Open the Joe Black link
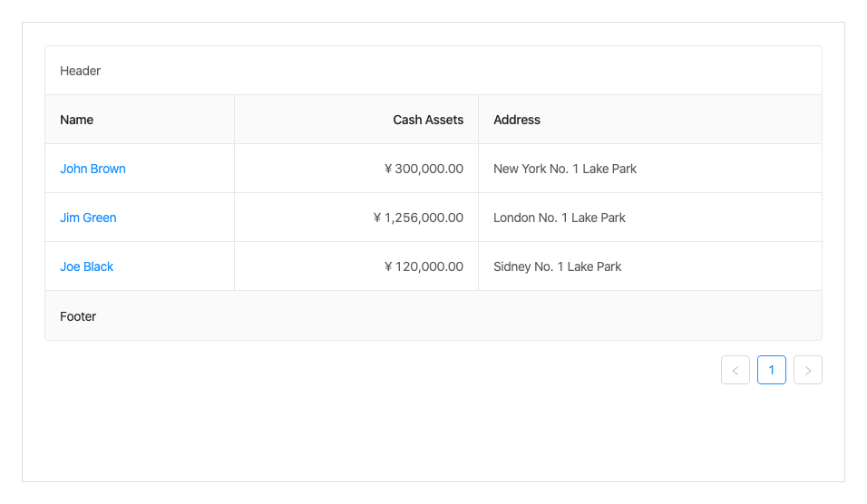The width and height of the screenshot is (867, 504). pos(87,267)
